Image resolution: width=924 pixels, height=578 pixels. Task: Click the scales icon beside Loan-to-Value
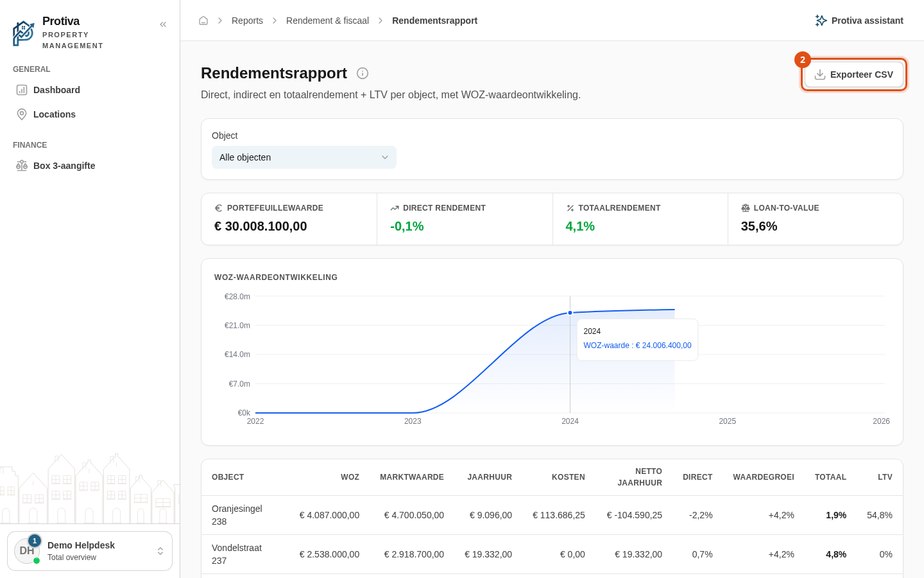point(746,208)
